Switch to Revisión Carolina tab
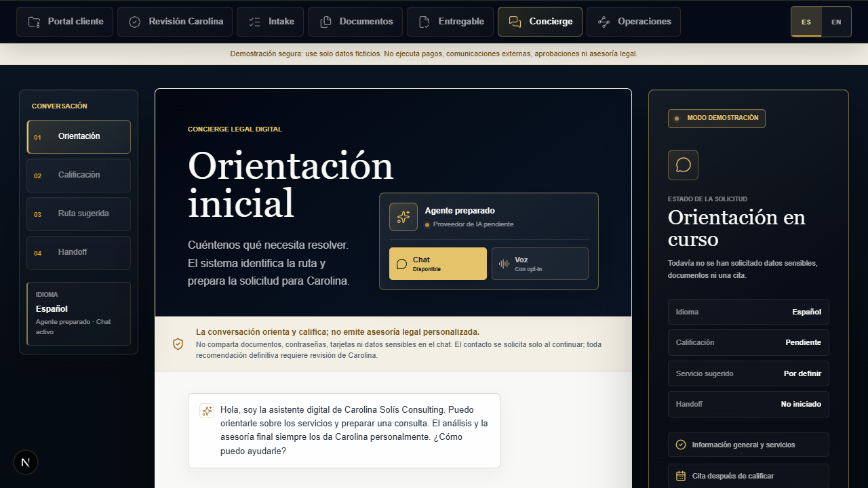The image size is (868, 488). pos(175,22)
